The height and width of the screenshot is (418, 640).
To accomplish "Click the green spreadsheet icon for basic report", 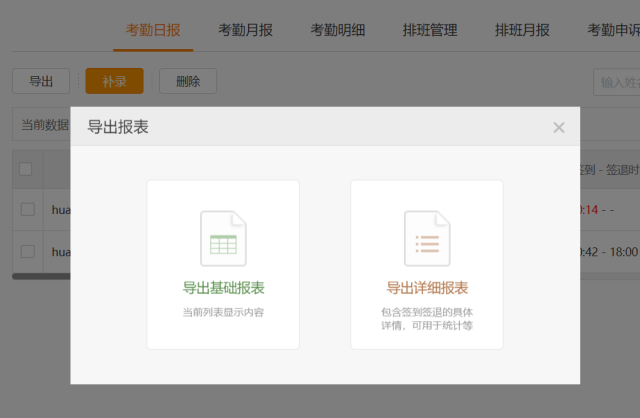I will tap(223, 238).
